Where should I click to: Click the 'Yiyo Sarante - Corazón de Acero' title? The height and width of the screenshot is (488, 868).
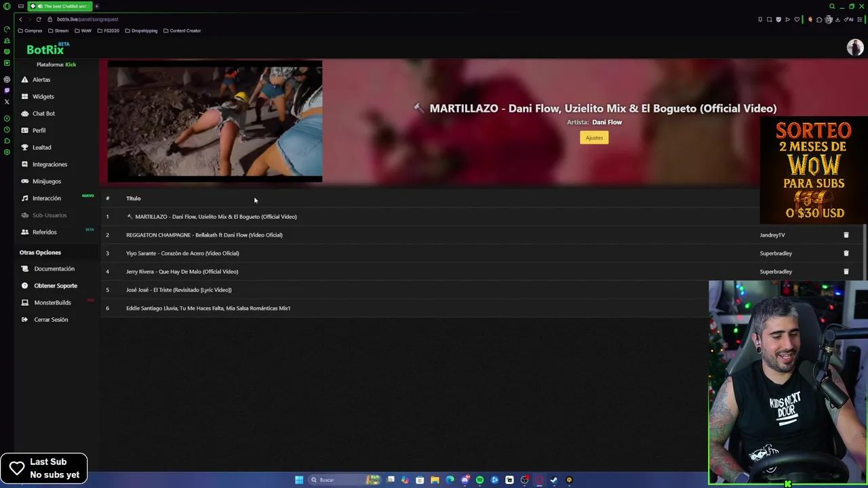click(x=182, y=253)
